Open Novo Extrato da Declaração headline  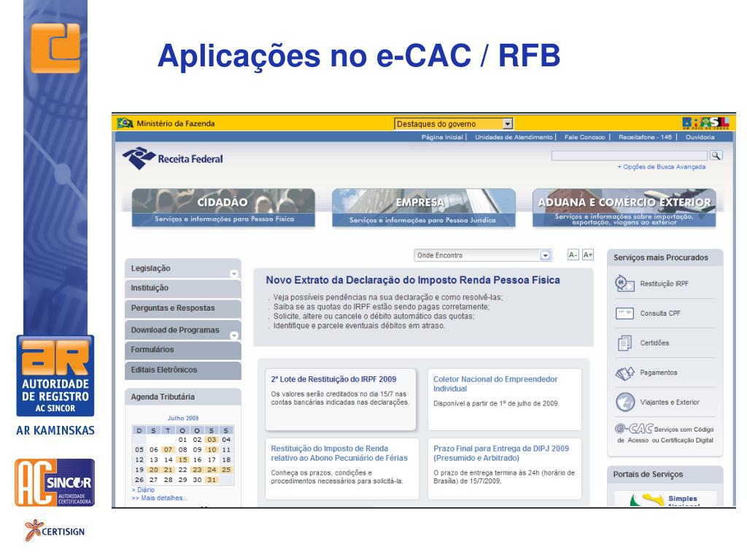click(413, 280)
